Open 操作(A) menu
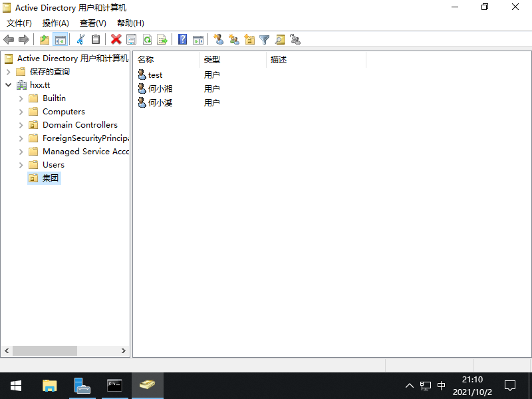Image resolution: width=532 pixels, height=399 pixels. click(56, 23)
